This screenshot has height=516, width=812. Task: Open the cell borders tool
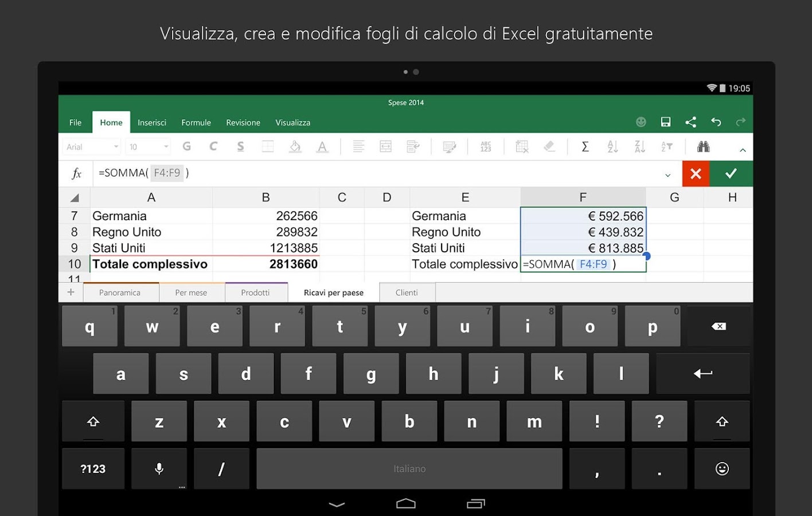pos(268,147)
